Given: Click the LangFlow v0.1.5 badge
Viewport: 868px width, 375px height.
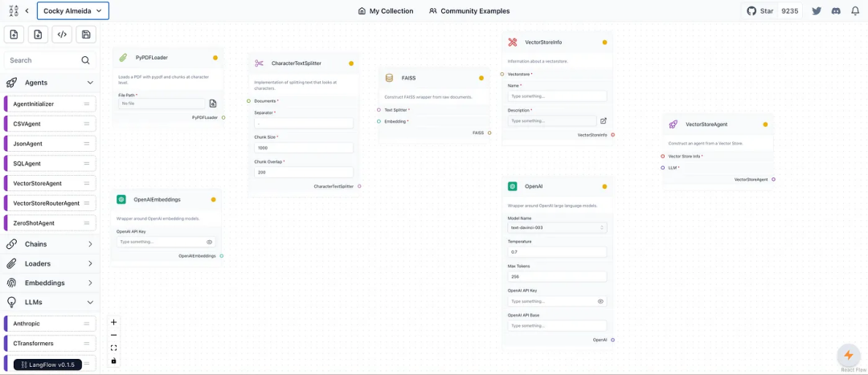Looking at the screenshot, I should click(x=47, y=365).
